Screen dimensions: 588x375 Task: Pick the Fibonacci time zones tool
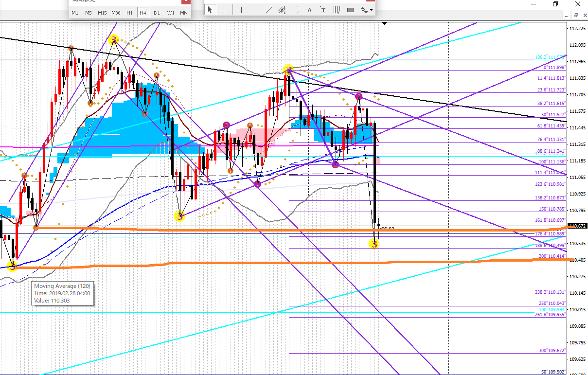pyautogui.click(x=337, y=10)
